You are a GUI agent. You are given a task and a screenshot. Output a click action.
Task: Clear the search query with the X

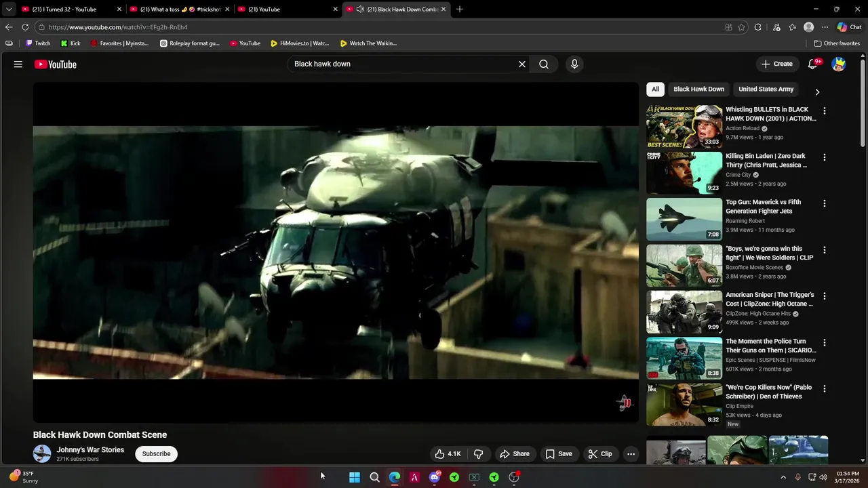[522, 64]
